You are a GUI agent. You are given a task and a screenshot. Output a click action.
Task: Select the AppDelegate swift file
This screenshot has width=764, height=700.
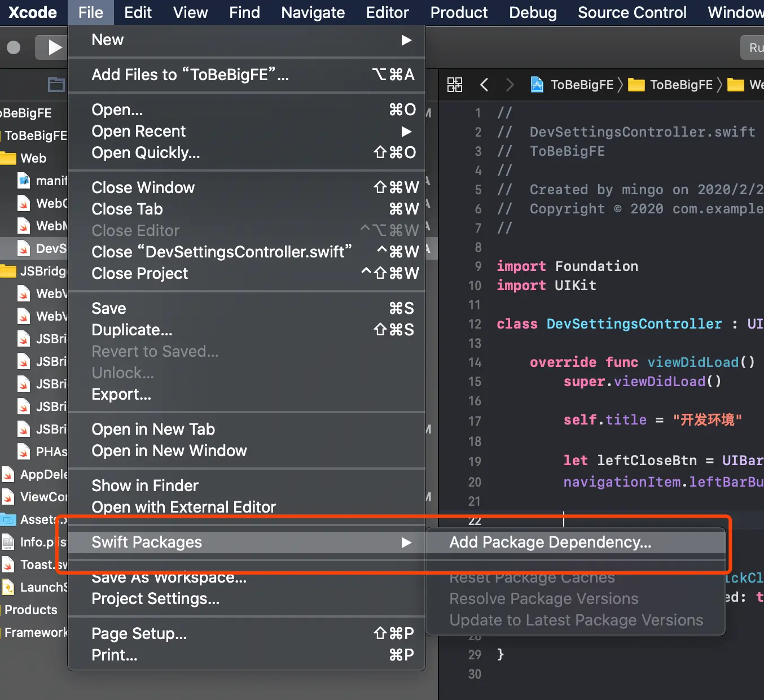point(34,474)
